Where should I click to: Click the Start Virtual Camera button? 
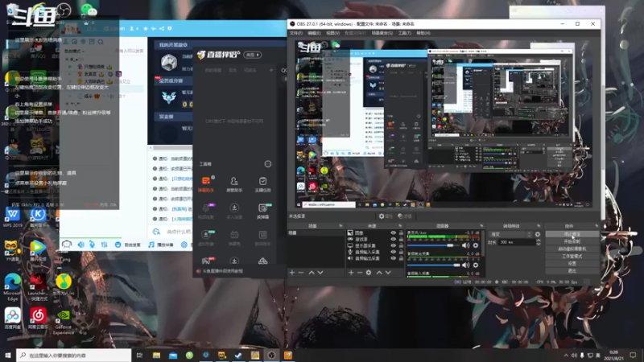click(572, 249)
